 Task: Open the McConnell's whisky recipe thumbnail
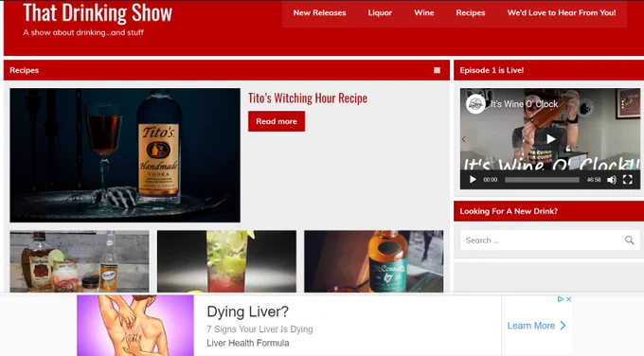(373, 261)
